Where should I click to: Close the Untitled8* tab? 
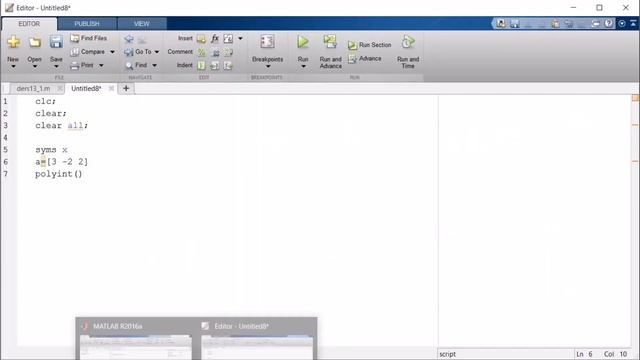[x=111, y=89]
